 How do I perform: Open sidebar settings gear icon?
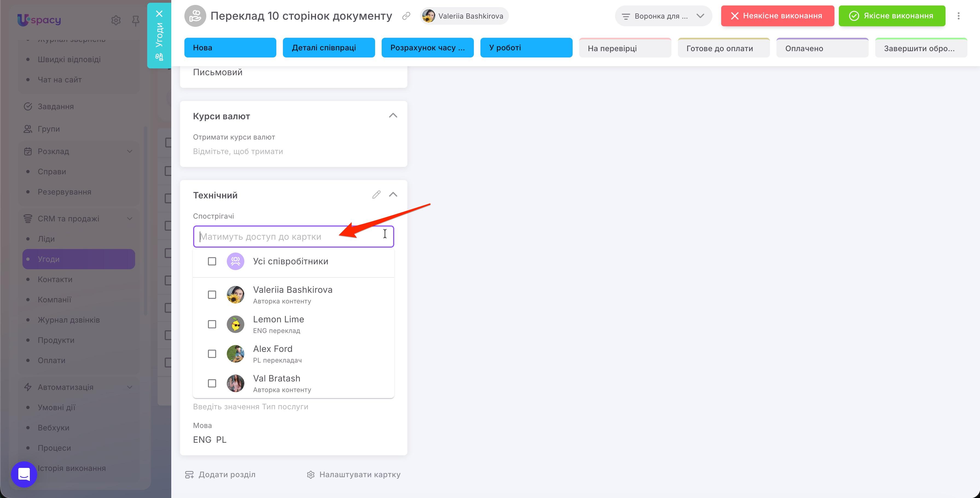[x=116, y=20]
